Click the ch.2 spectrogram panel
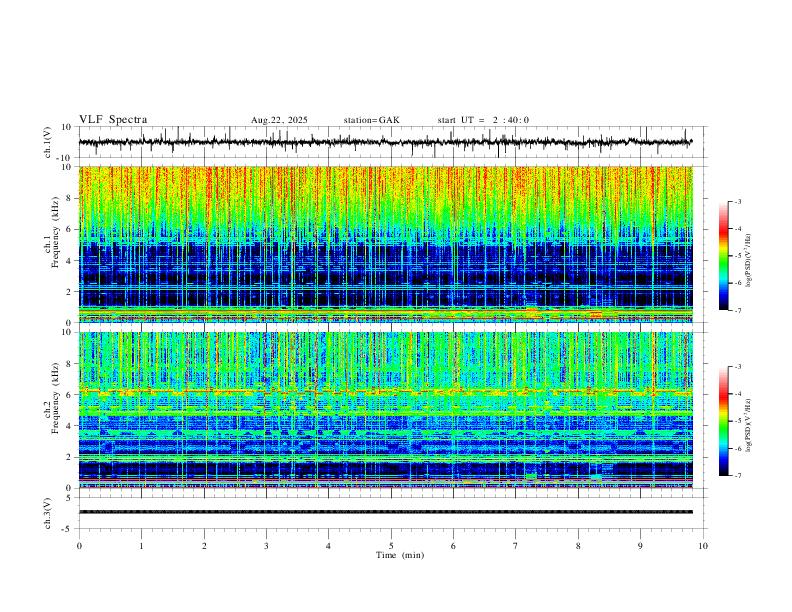The height and width of the screenshot is (612, 792). coord(385,410)
